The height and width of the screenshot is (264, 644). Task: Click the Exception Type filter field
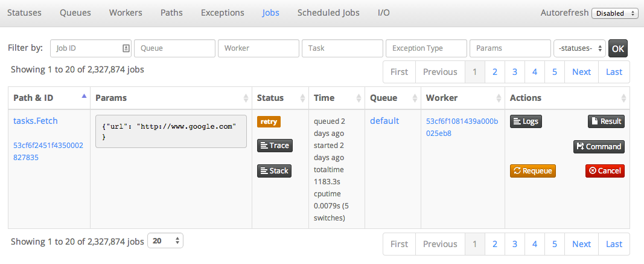click(426, 48)
